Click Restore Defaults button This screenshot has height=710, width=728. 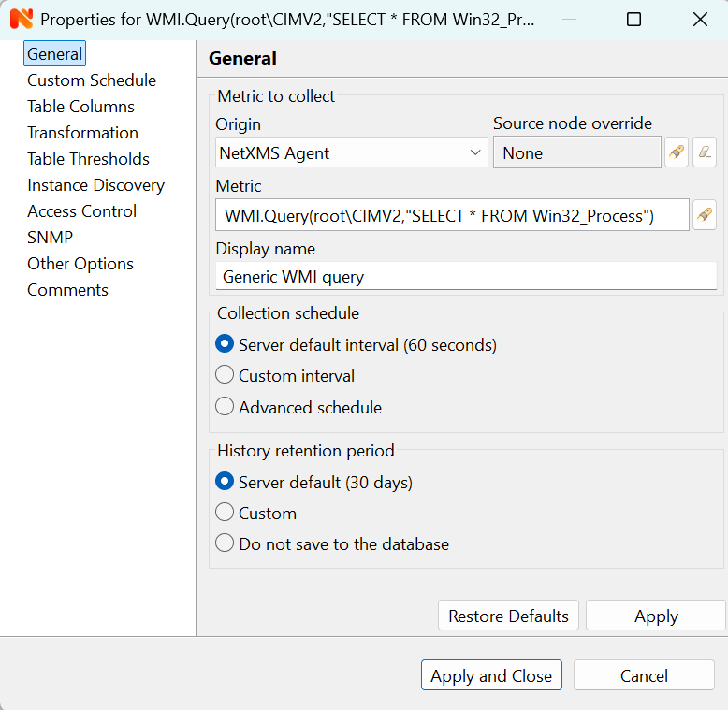click(x=508, y=616)
